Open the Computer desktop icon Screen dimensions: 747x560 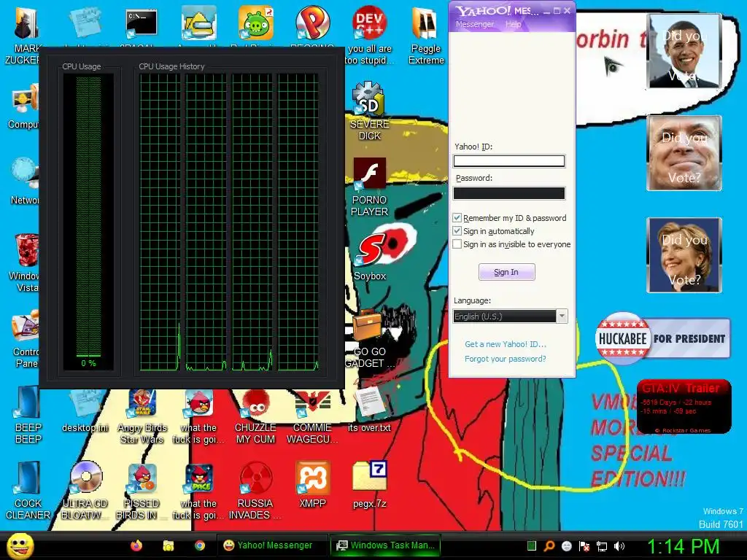click(26, 100)
